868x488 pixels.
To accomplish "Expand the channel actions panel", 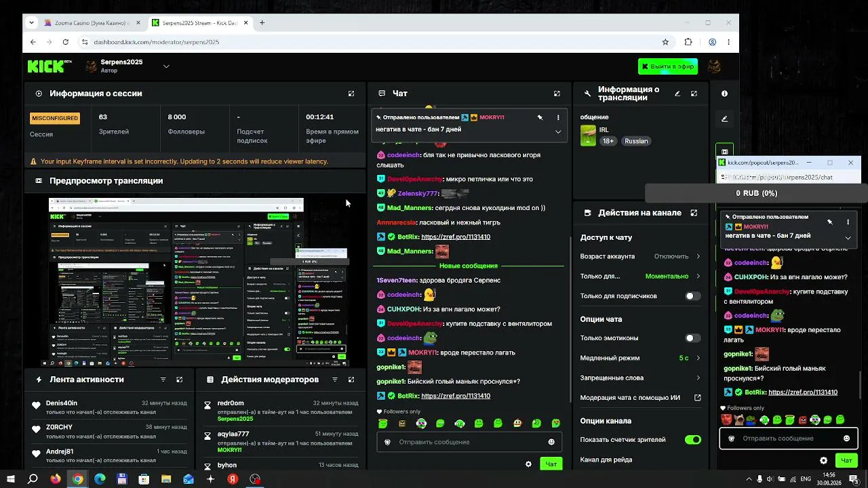I will [694, 213].
